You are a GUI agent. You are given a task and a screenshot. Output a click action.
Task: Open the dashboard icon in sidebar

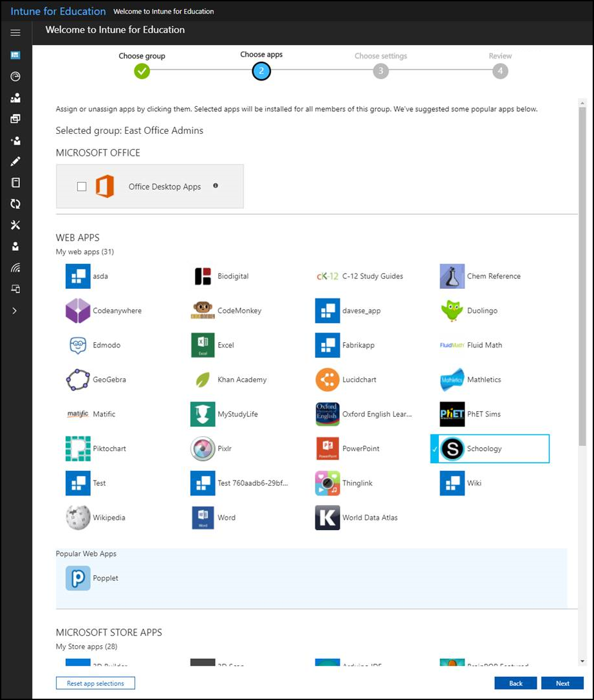(15, 55)
